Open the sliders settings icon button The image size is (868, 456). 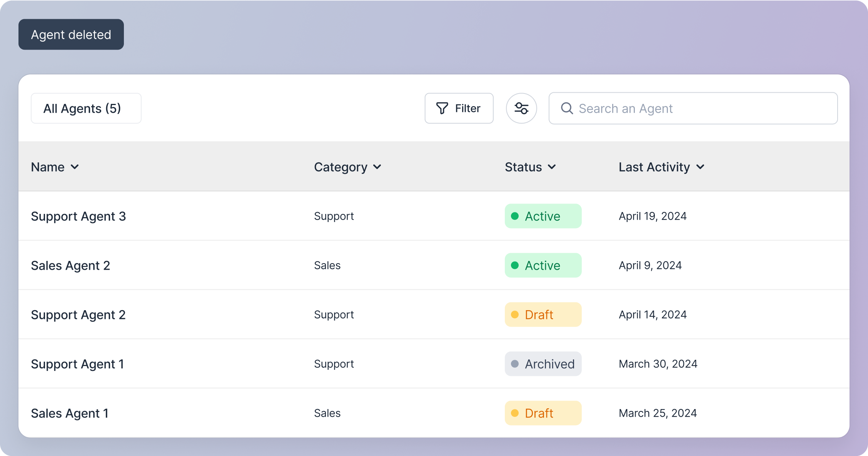click(x=521, y=109)
